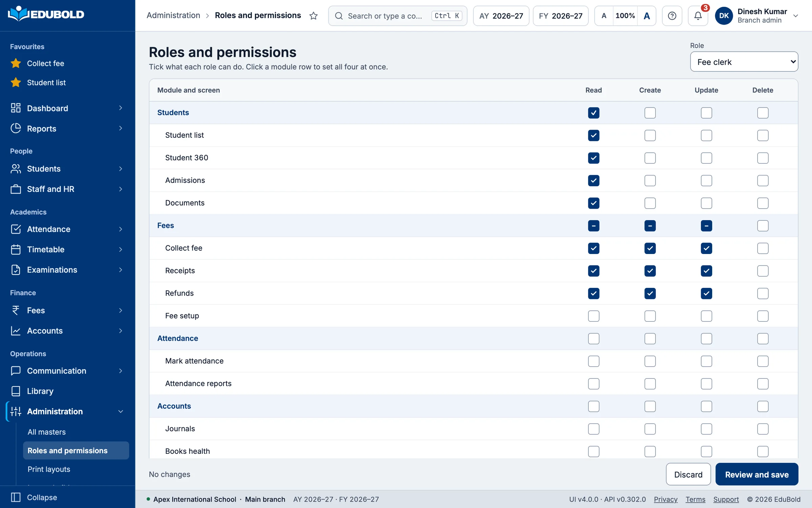Open the Dinesh Kumar account menu chevron
Screen dimensions: 812x508
click(x=796, y=16)
